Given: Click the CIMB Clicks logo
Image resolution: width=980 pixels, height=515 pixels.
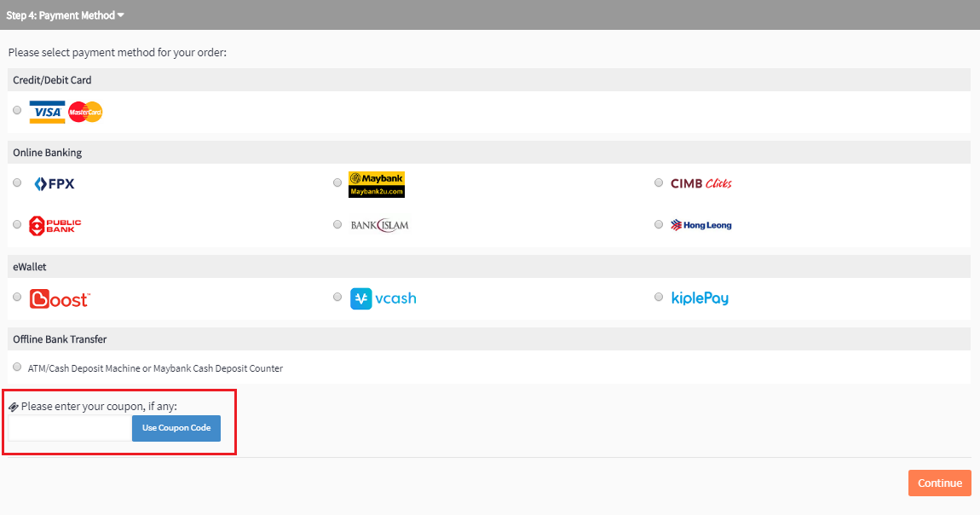Looking at the screenshot, I should (x=700, y=183).
